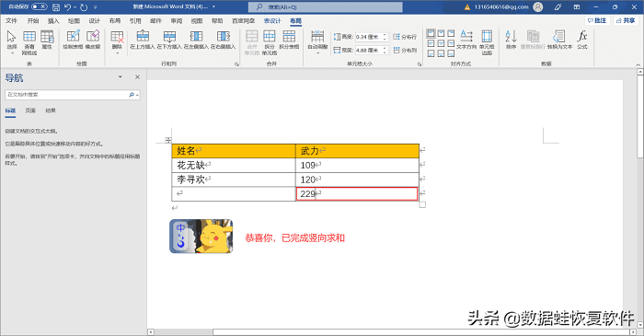Select align top-left cell alignment

431,33
